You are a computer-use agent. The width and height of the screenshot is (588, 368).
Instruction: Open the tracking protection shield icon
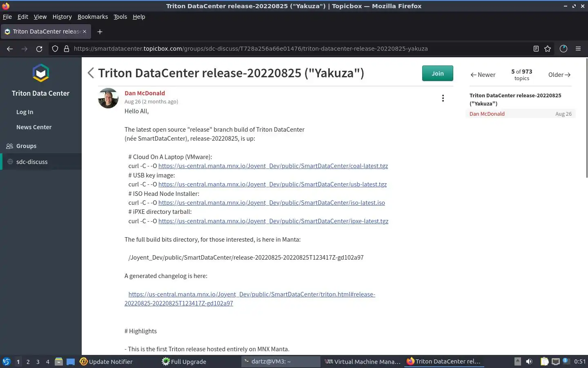55,49
